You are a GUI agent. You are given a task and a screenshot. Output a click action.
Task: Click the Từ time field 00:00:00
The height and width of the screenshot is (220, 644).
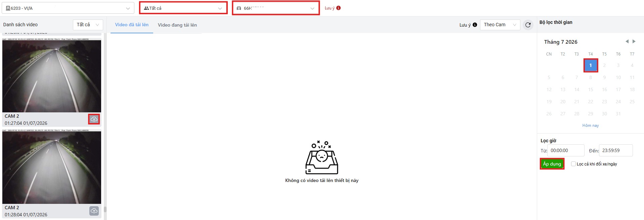(x=566, y=150)
